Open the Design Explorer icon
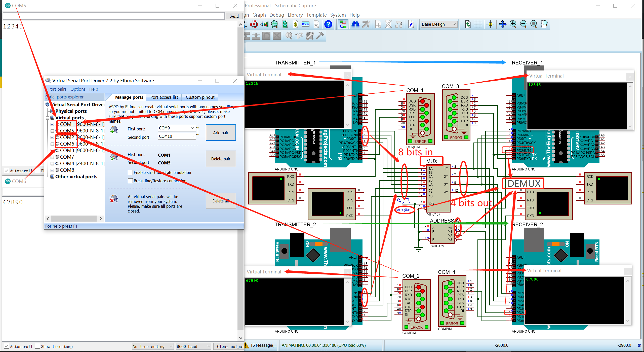This screenshot has width=644, height=352. pos(275,24)
